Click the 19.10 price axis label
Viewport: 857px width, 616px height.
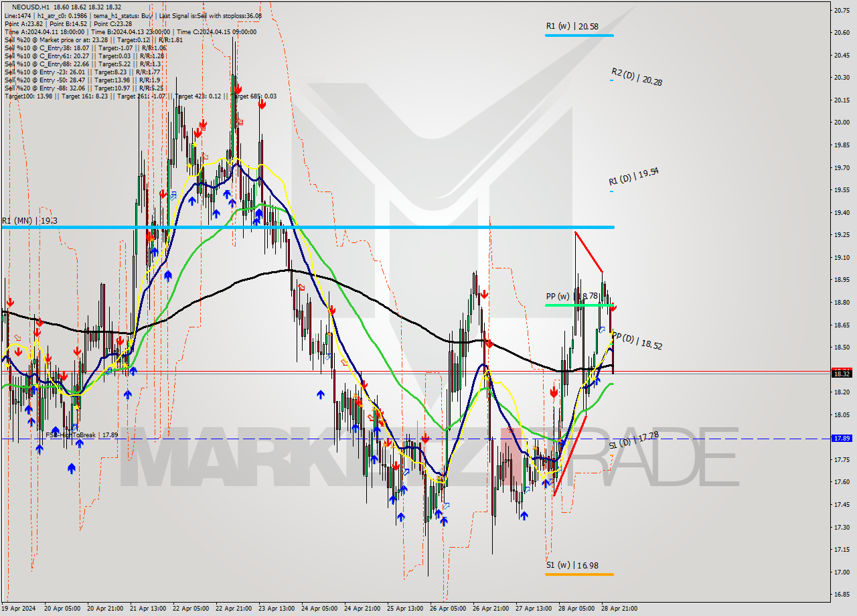pyautogui.click(x=842, y=257)
